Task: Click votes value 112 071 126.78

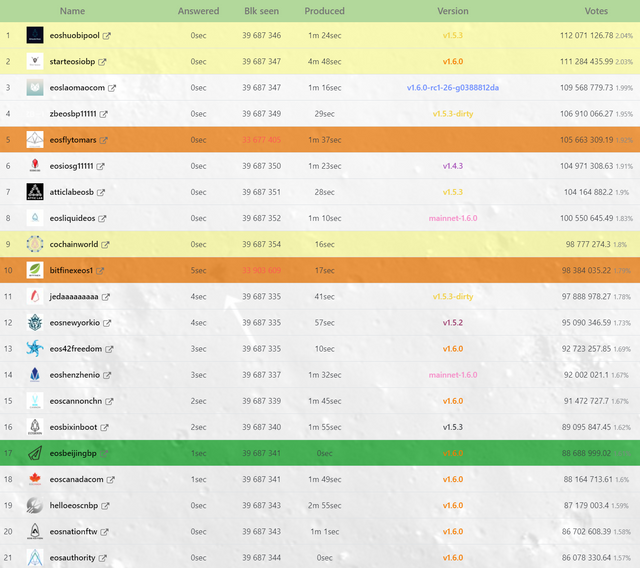Action: pos(587,36)
